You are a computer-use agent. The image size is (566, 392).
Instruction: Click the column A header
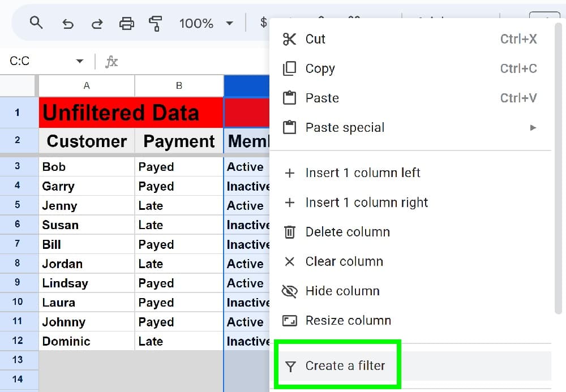[87, 86]
